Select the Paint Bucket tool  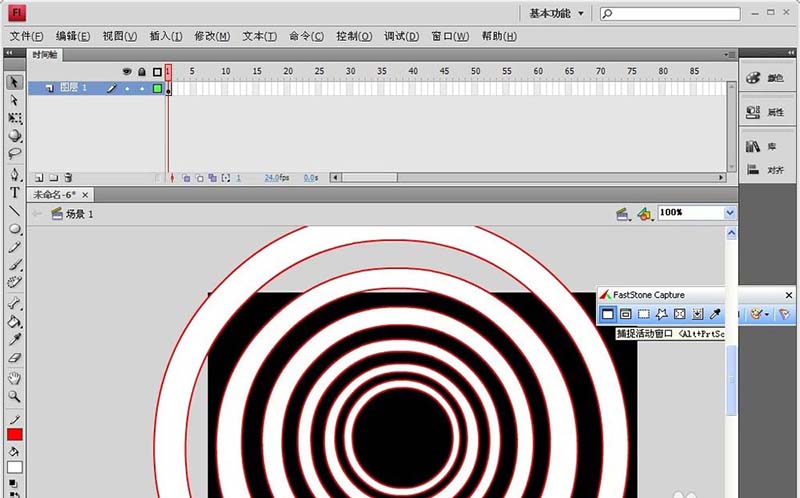(14, 321)
